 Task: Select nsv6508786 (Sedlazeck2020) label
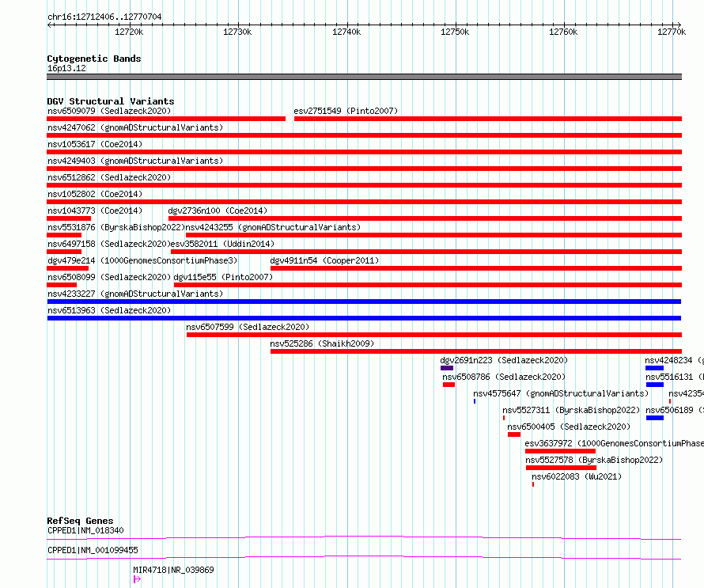504,377
